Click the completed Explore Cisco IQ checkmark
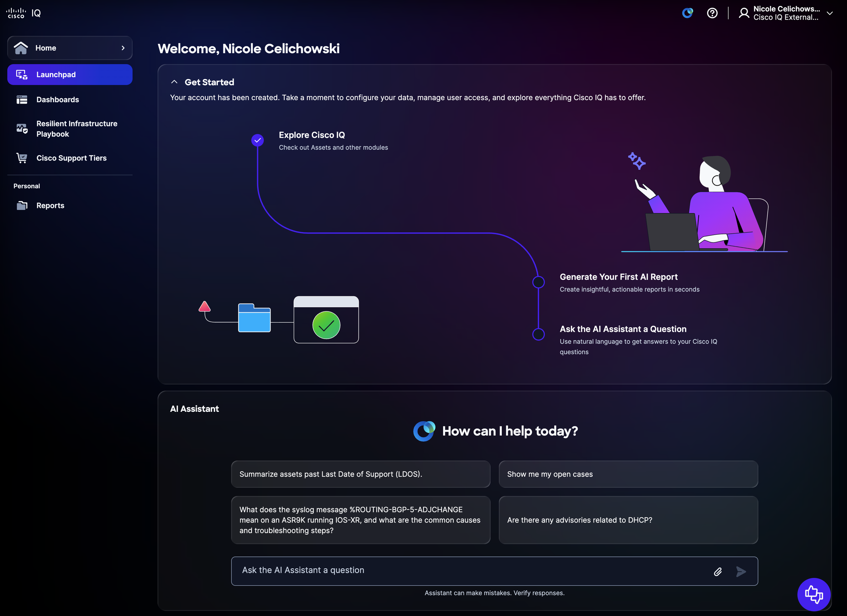This screenshot has width=847, height=616. pyautogui.click(x=257, y=141)
